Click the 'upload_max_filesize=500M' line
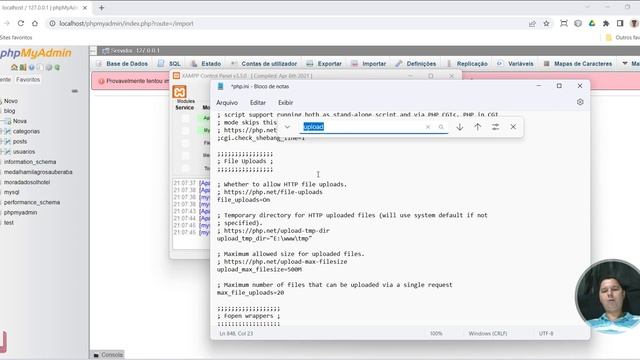The height and width of the screenshot is (360, 640). [x=260, y=269]
